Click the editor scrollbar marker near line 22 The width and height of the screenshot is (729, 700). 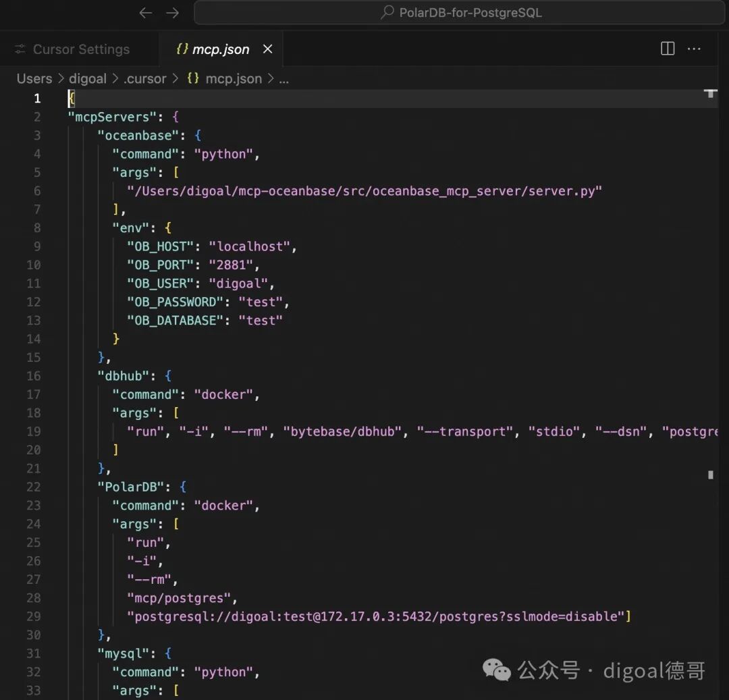tap(710, 475)
